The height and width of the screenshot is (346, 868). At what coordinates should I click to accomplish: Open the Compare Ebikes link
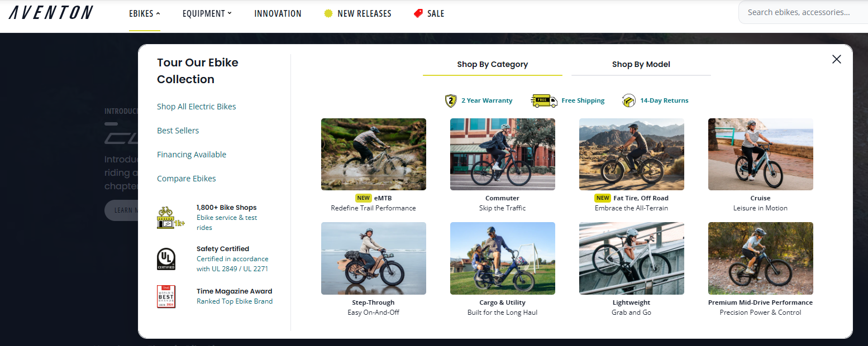(x=187, y=179)
